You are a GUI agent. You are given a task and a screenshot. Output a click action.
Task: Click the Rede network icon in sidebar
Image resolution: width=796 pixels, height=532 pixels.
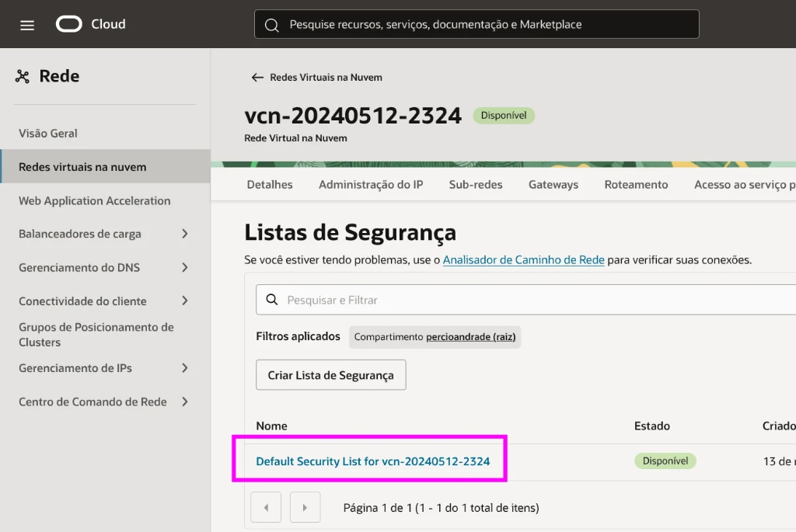[x=23, y=76]
